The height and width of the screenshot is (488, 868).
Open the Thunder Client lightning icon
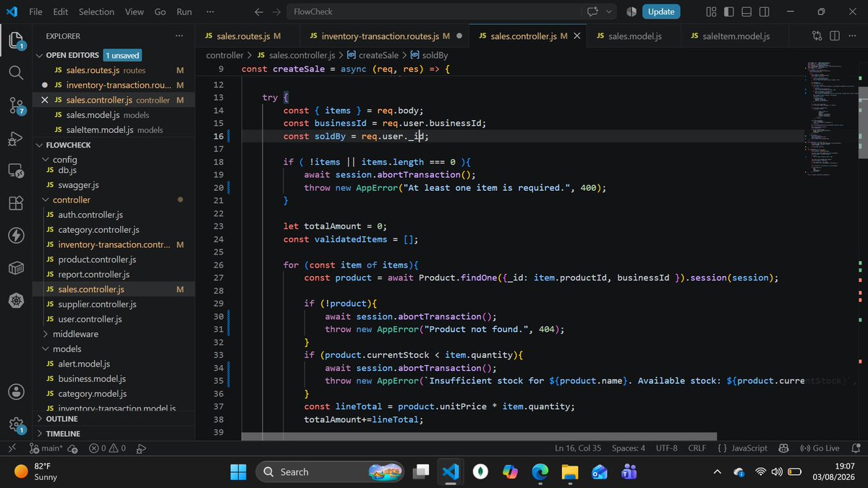click(16, 236)
